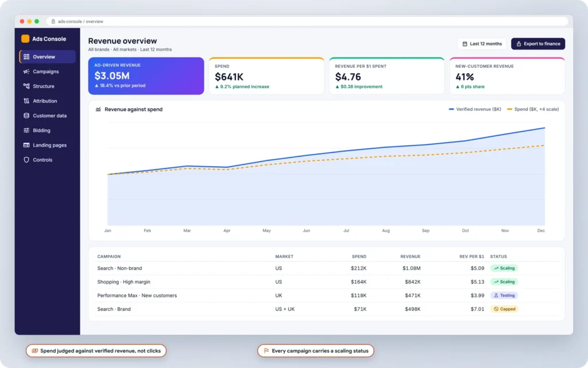Click the Controls shield icon
This screenshot has width=588, height=368.
pyautogui.click(x=26, y=160)
